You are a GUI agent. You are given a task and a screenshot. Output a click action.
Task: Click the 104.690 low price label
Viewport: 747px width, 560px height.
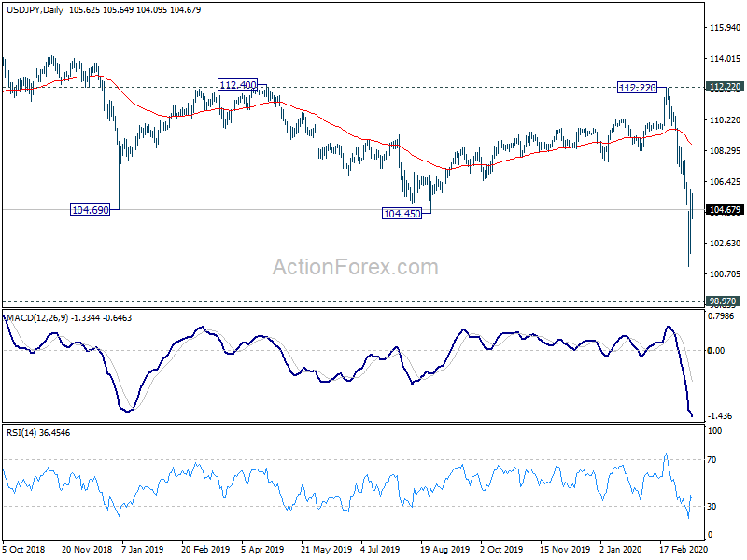[x=90, y=209]
